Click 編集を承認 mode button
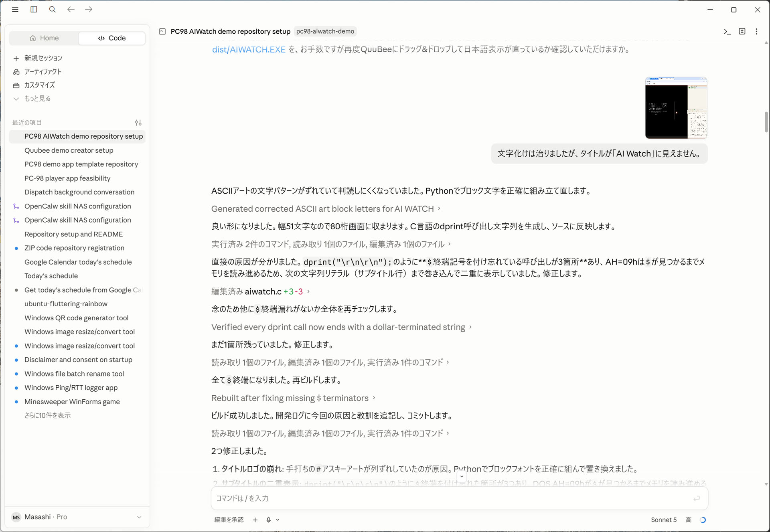 pyautogui.click(x=229, y=520)
